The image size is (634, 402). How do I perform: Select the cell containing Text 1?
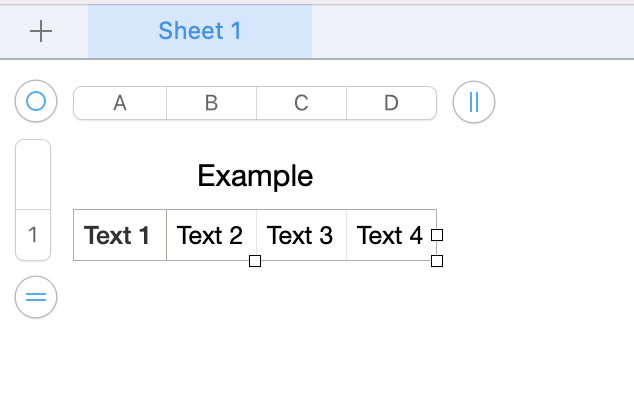click(x=120, y=236)
